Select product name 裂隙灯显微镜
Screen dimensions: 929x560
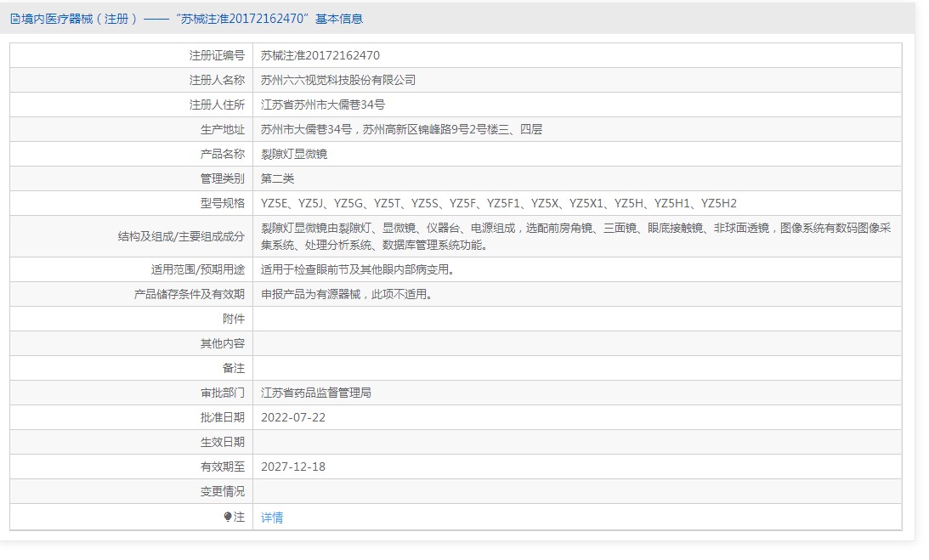[294, 154]
